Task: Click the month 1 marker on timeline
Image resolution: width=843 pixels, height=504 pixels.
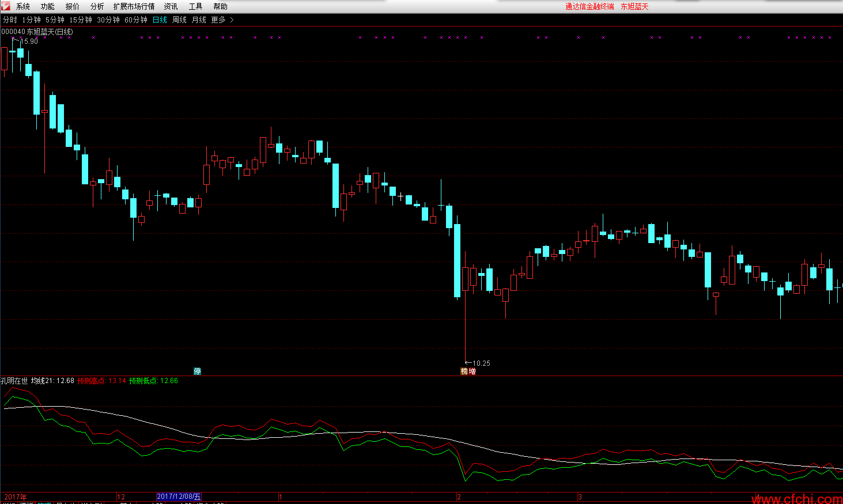Action: [x=281, y=497]
